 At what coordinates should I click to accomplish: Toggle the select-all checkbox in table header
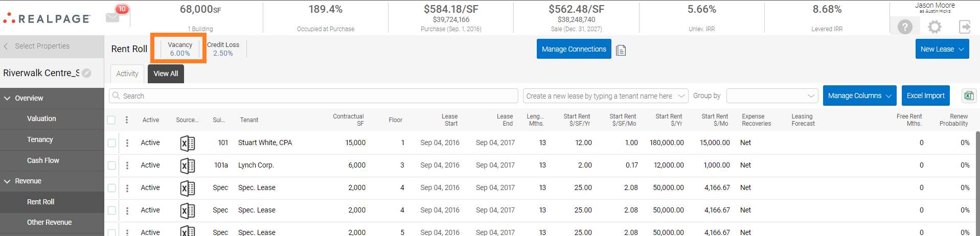pyautogui.click(x=111, y=120)
